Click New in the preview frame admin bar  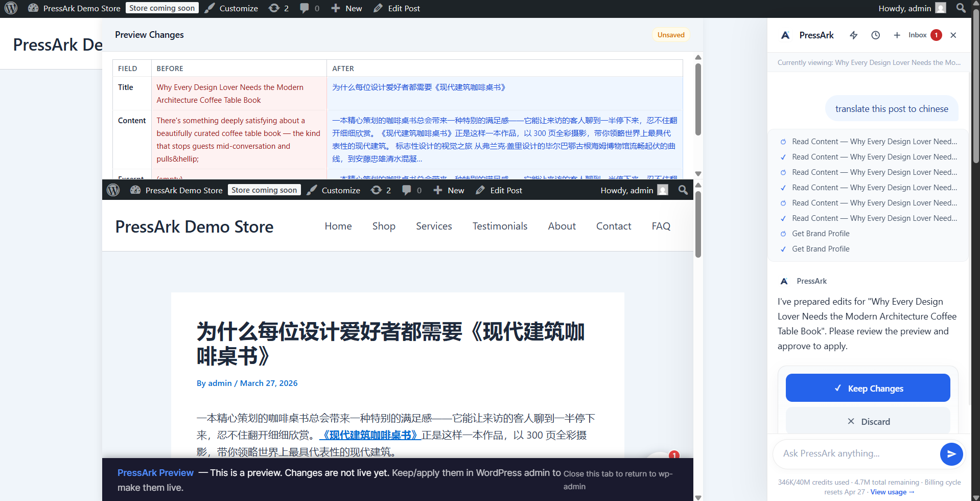click(449, 190)
